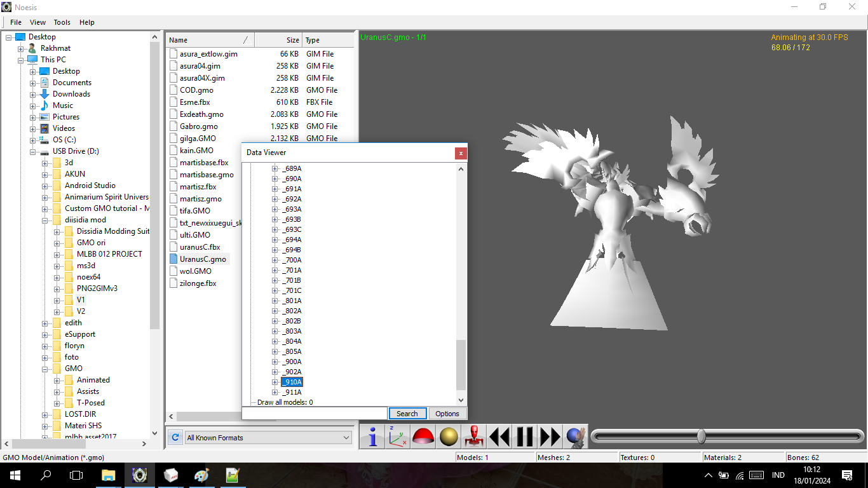This screenshot has width=868, height=488.
Task: Select the Esme.fbx file
Action: tap(194, 102)
